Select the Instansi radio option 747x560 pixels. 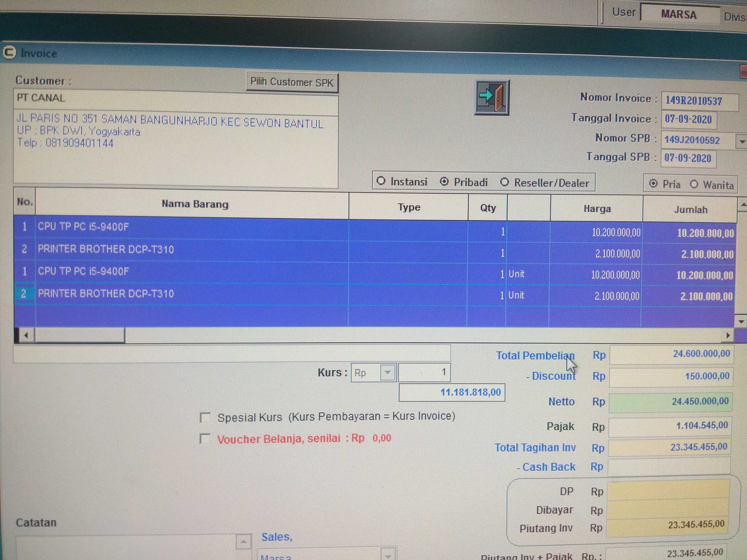[381, 181]
